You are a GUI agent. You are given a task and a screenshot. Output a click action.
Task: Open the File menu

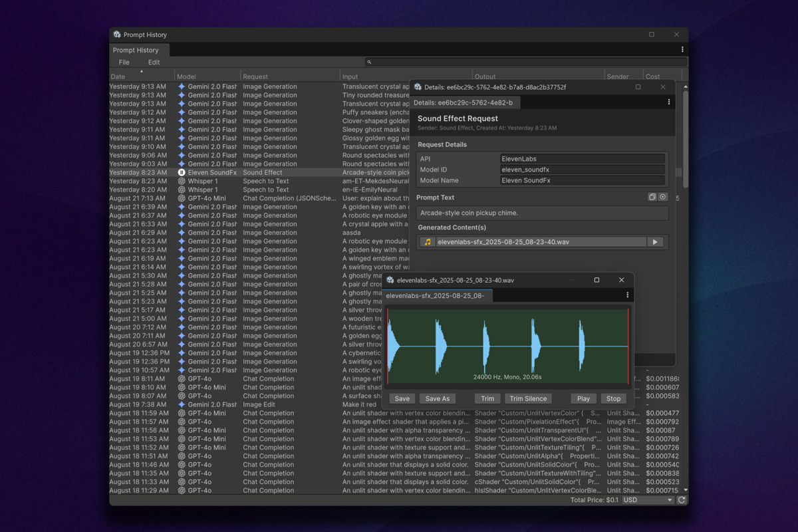click(124, 62)
